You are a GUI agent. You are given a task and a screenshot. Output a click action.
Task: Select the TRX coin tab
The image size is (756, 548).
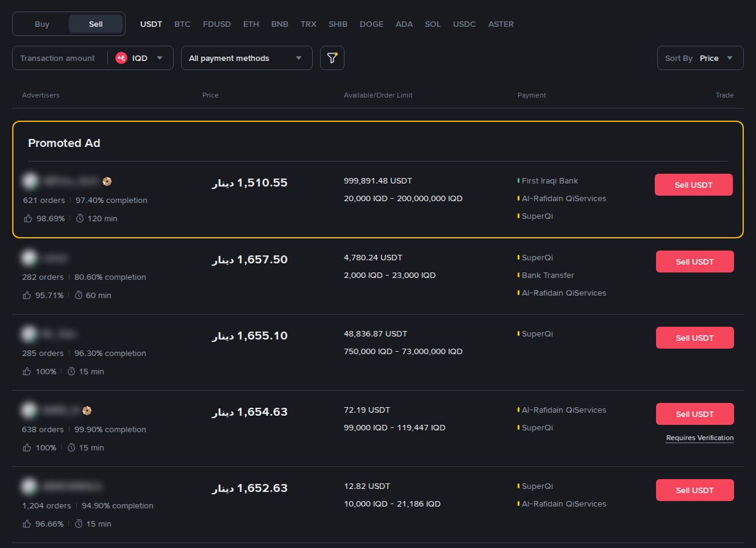point(308,24)
